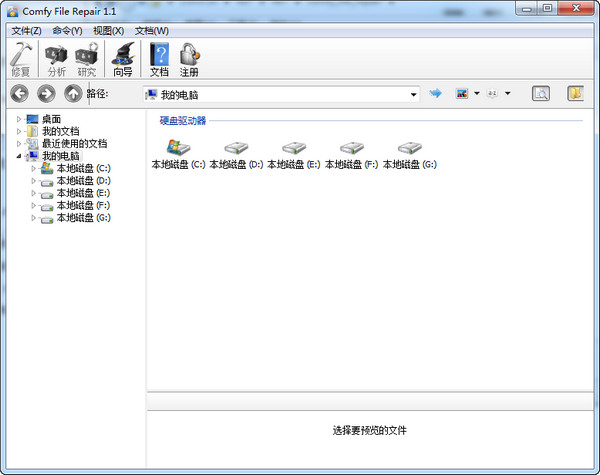
Task: Maximize the Comfy File Repair window
Action: point(548,8)
